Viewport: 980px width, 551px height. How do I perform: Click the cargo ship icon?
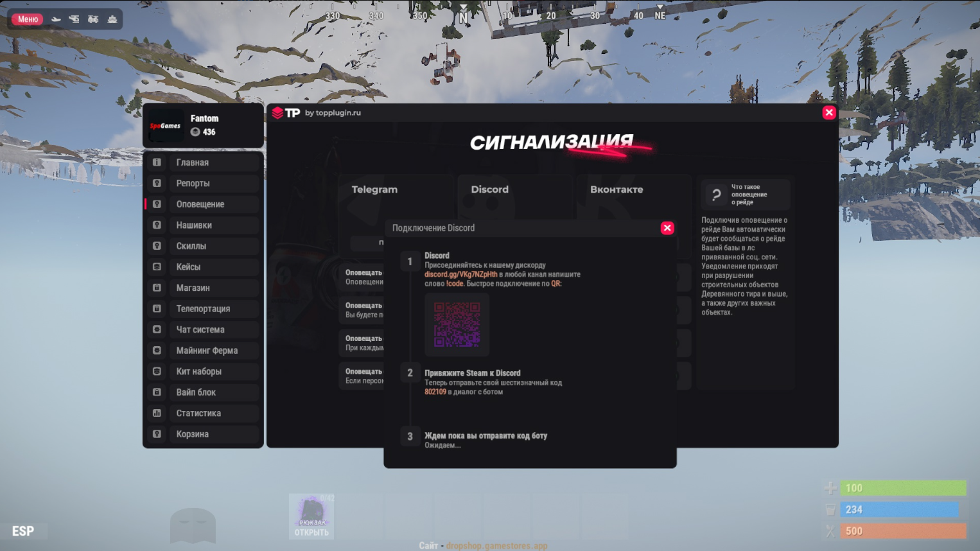tap(112, 19)
